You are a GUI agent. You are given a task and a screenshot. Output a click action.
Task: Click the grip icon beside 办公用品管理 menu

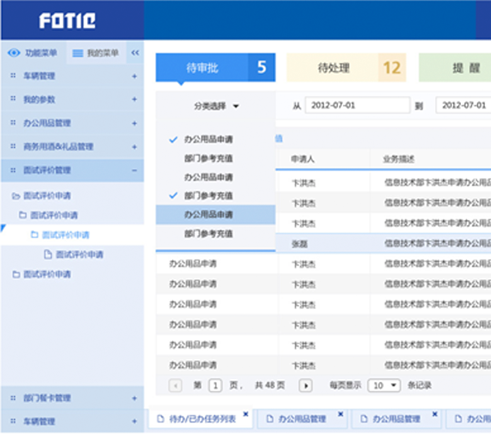pos(13,123)
